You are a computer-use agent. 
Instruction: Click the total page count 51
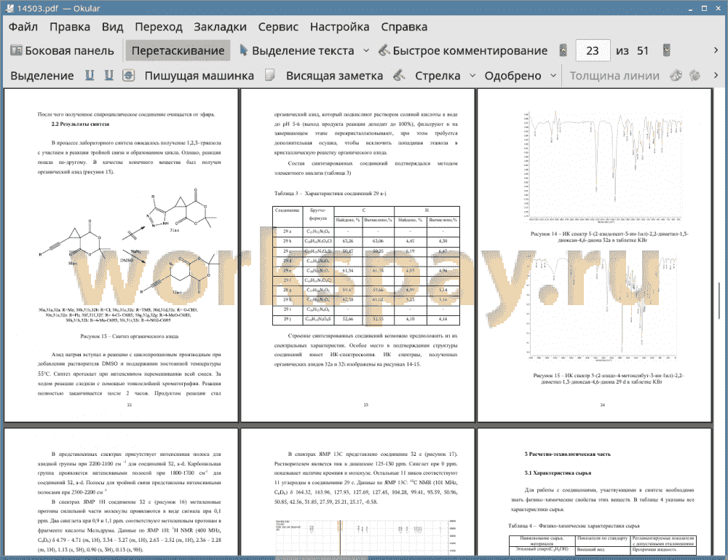pyautogui.click(x=643, y=51)
